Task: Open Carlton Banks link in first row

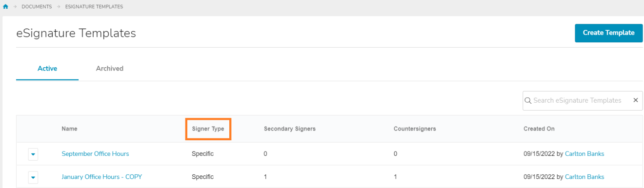Action: 584,154
